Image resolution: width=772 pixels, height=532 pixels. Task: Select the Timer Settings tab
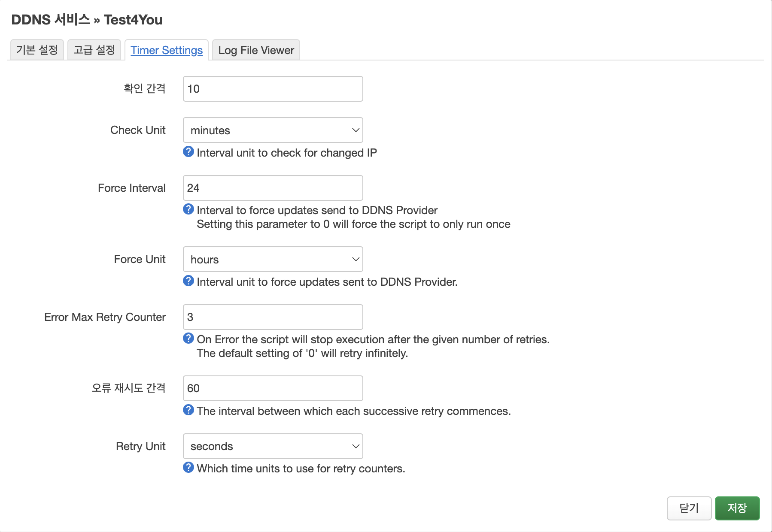coord(167,50)
